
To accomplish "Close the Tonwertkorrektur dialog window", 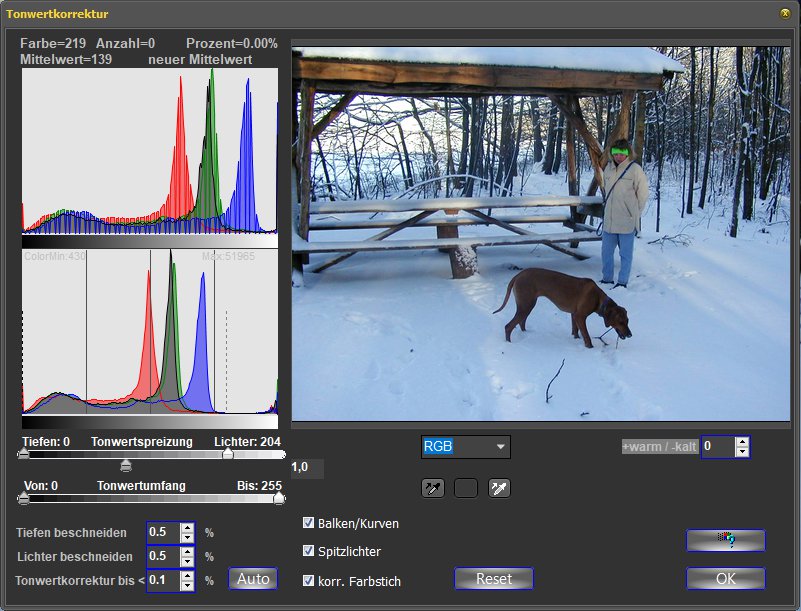I will (785, 13).
